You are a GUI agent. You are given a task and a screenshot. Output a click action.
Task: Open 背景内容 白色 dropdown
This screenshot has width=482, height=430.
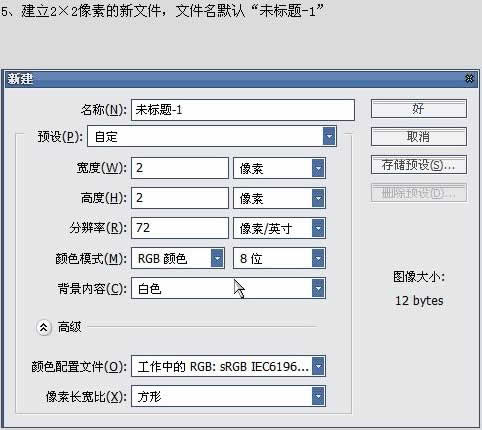point(228,288)
